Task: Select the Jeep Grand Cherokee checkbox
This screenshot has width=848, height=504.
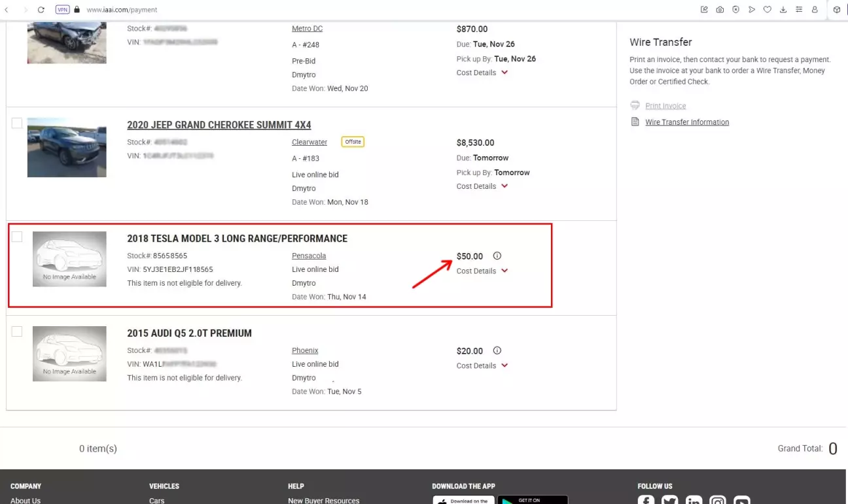Action: (x=17, y=123)
